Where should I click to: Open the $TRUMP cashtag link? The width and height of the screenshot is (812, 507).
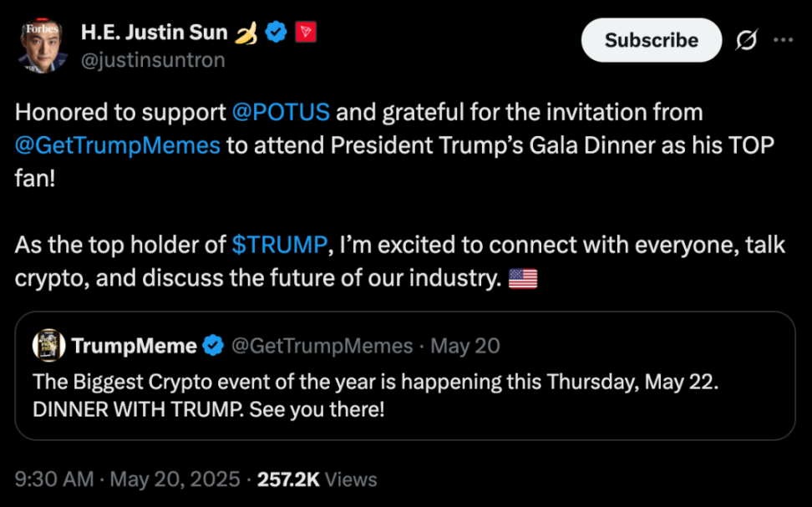pyautogui.click(x=279, y=245)
